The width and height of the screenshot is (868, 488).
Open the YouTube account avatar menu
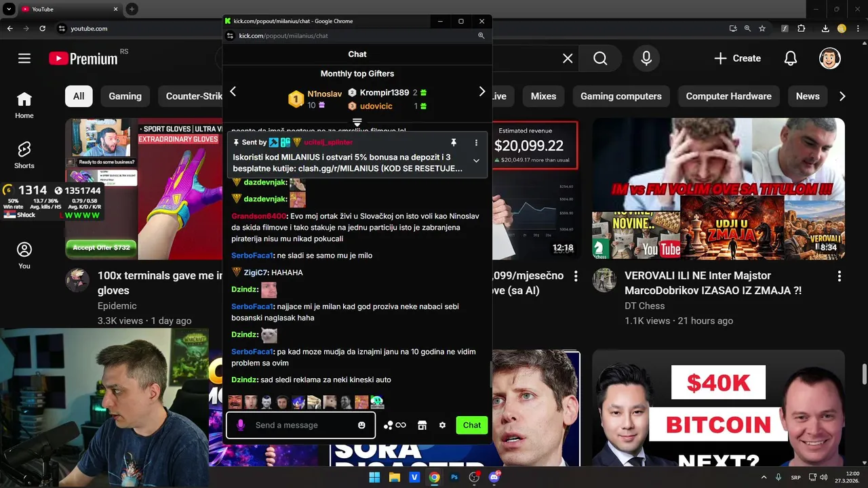click(830, 58)
